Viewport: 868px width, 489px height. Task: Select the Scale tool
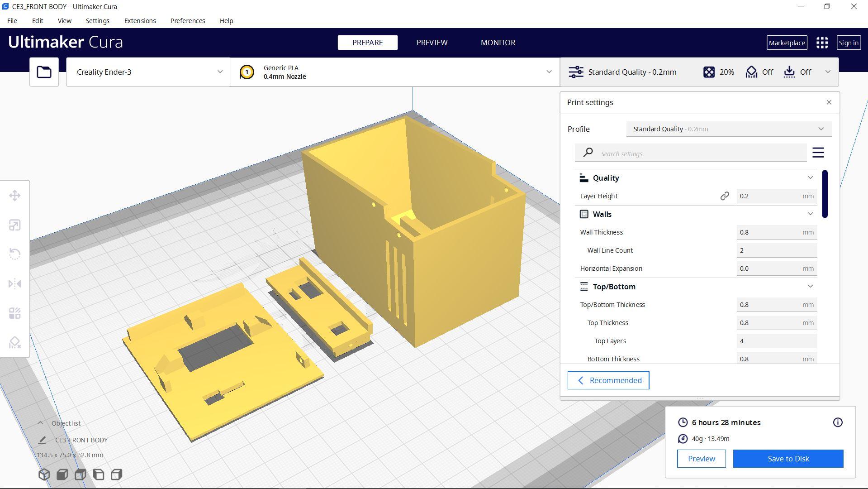(x=15, y=225)
